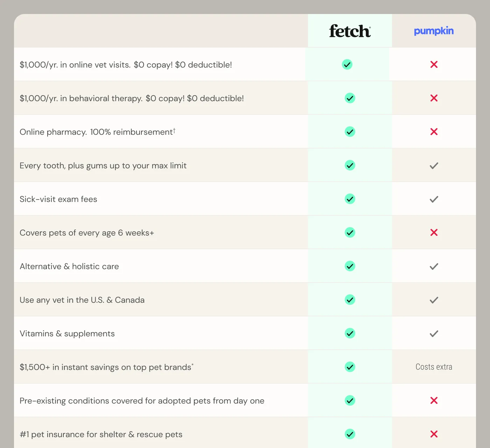The image size is (490, 448).
Task: Click fetch checkmark for use any vet row
Action: pos(350,300)
